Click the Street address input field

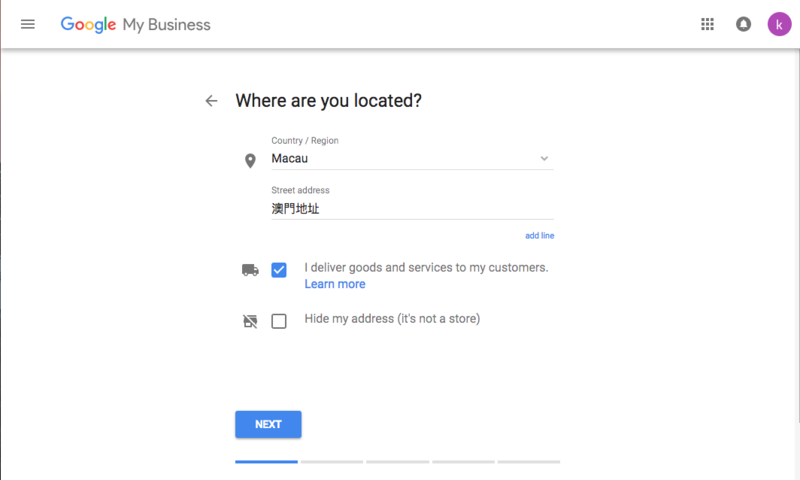click(412, 209)
